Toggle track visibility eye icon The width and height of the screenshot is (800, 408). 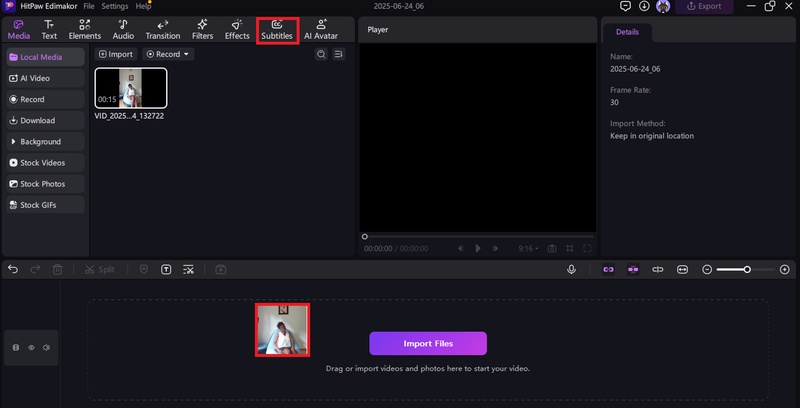pyautogui.click(x=31, y=347)
